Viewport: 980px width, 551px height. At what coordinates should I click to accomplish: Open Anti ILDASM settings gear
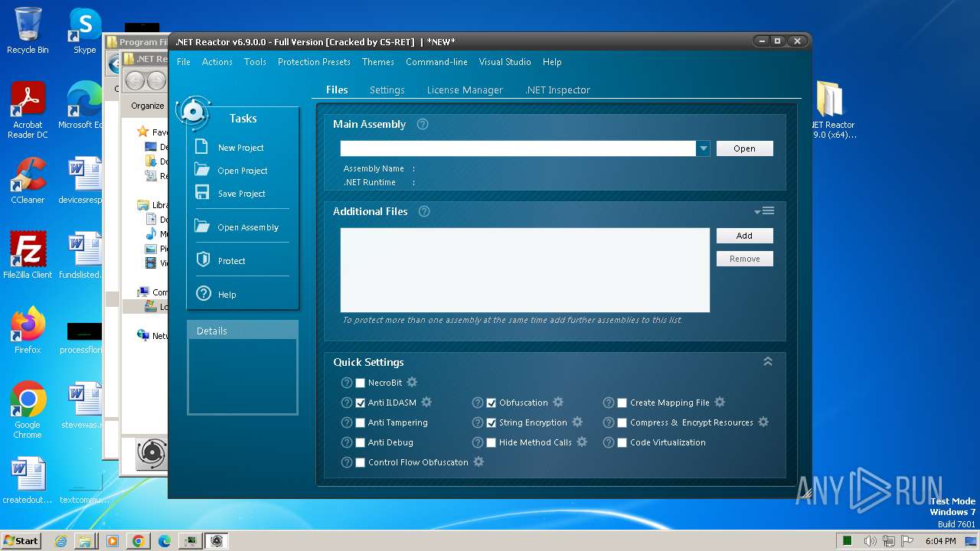coord(426,402)
